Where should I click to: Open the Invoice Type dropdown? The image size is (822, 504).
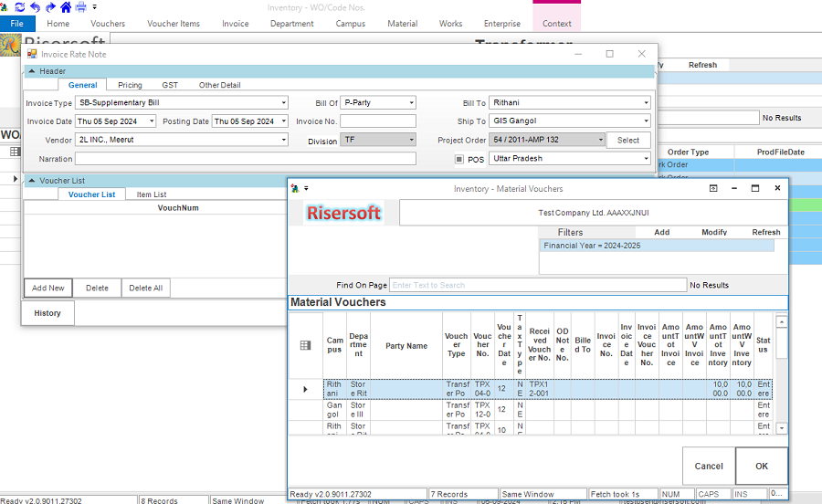283,103
